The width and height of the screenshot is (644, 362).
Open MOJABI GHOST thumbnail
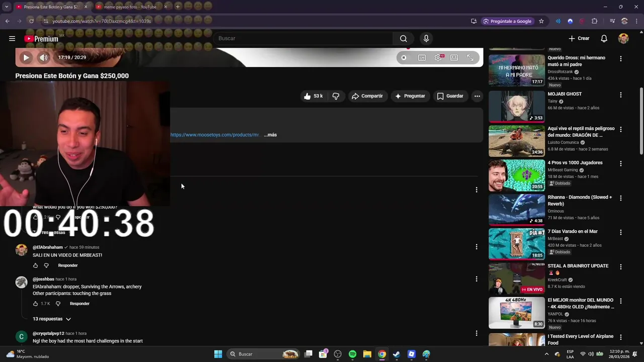pyautogui.click(x=517, y=107)
